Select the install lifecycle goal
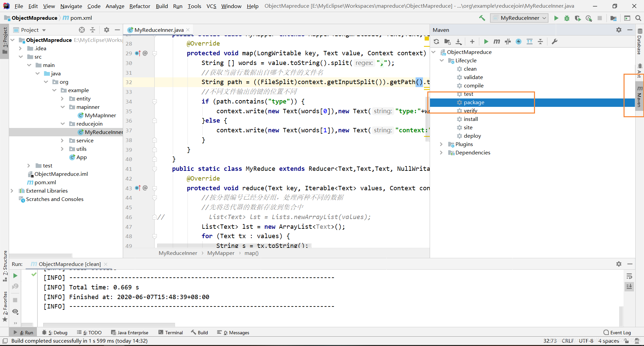Screen dimensions: 644x346 click(x=471, y=119)
